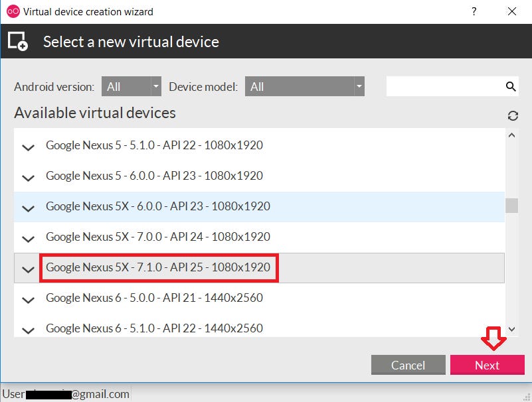Expand Google Nexus 5 - 5.1.0 chevron
The image size is (532, 402).
tap(28, 147)
